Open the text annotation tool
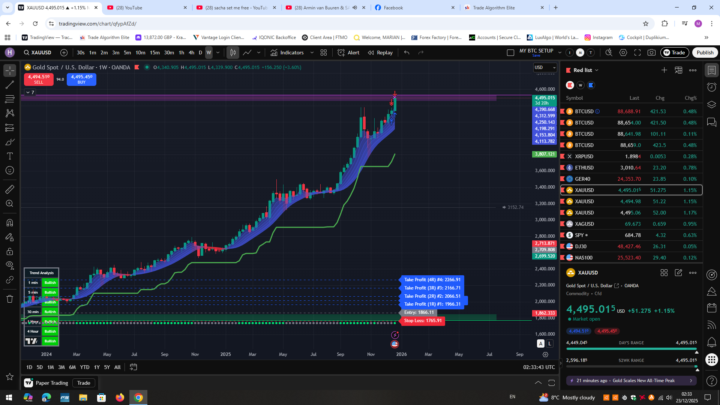The image size is (720, 405). 10,156
